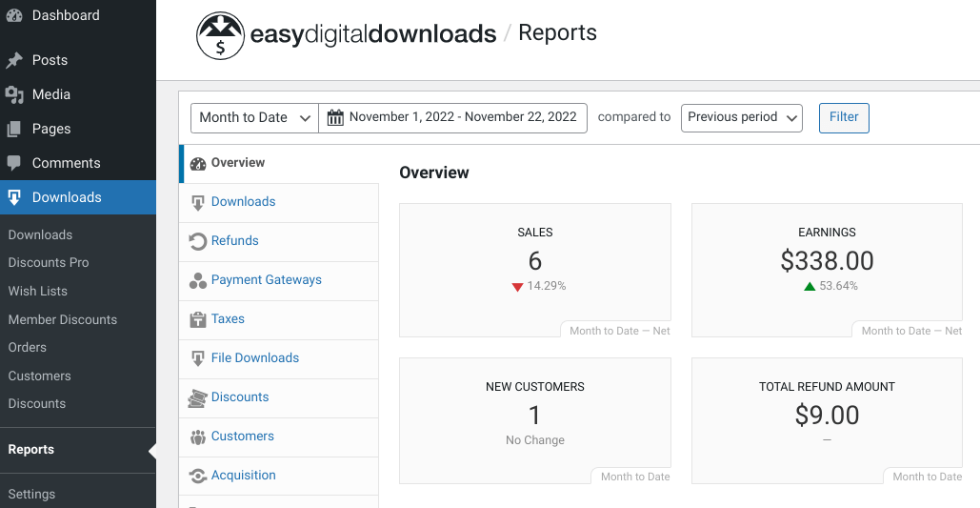The height and width of the screenshot is (508, 980).
Task: Click the Refunds circular arrow icon
Action: tap(198, 241)
